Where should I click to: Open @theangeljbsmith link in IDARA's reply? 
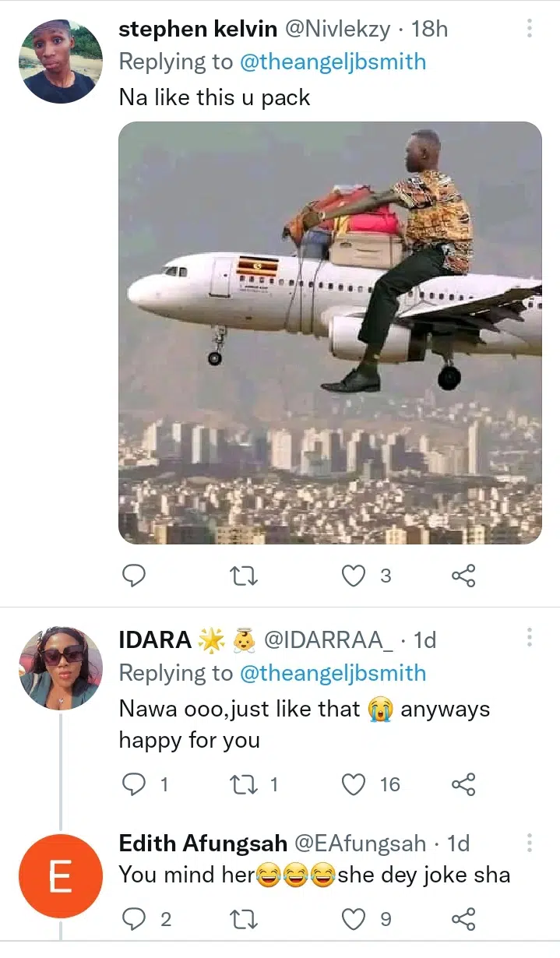pyautogui.click(x=333, y=673)
